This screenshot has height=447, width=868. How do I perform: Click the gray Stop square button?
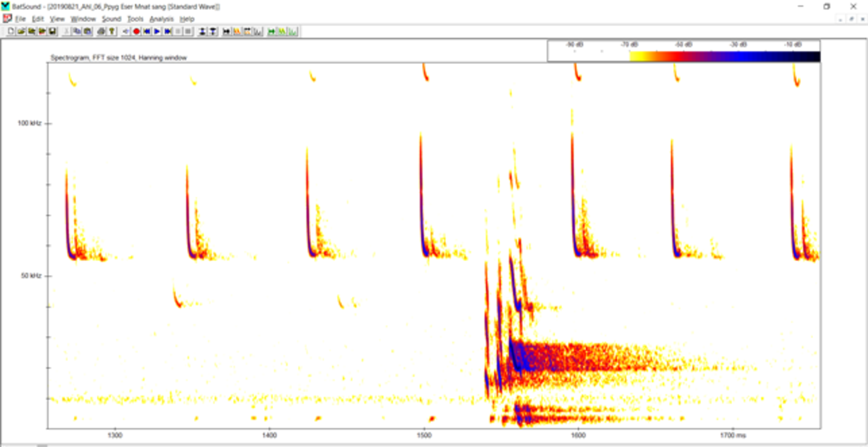(188, 32)
